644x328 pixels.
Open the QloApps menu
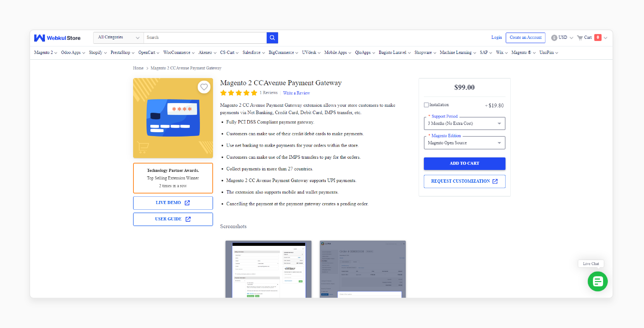(365, 53)
